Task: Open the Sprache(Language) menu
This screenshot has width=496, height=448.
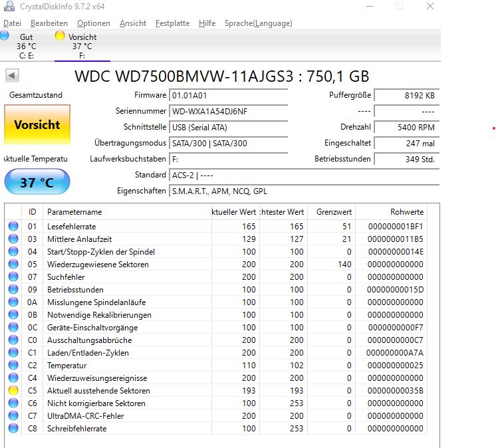Action: click(259, 23)
